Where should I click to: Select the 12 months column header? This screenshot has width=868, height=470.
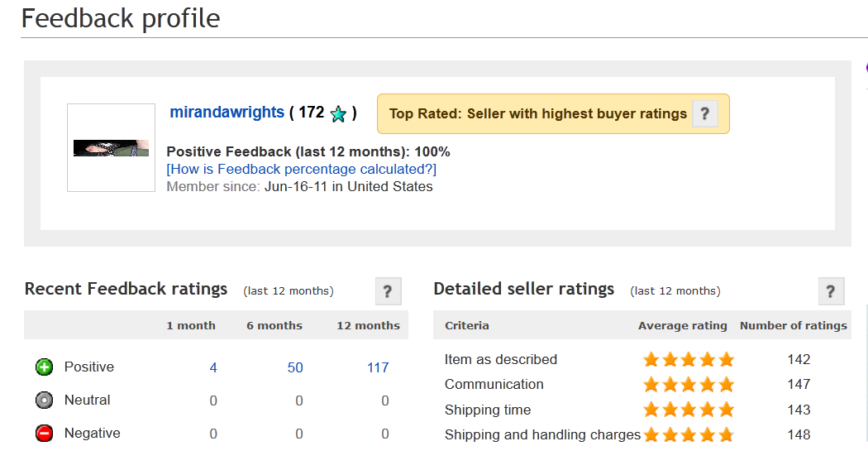[x=368, y=326]
